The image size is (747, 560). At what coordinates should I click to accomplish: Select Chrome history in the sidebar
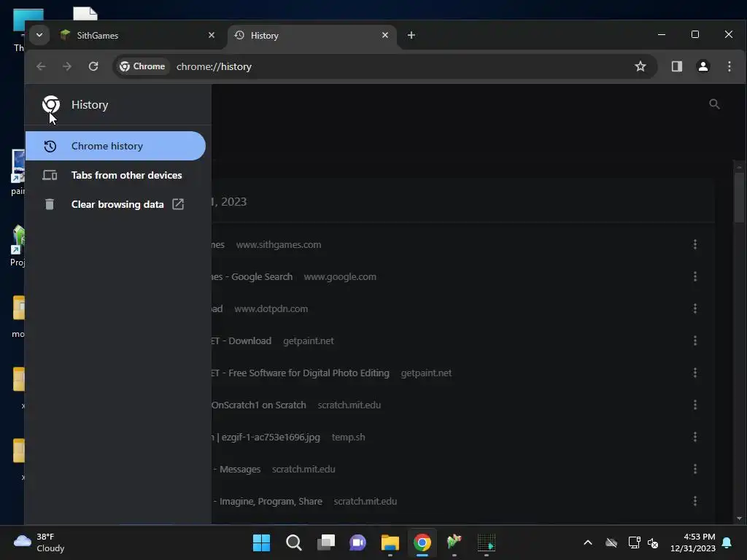115,146
